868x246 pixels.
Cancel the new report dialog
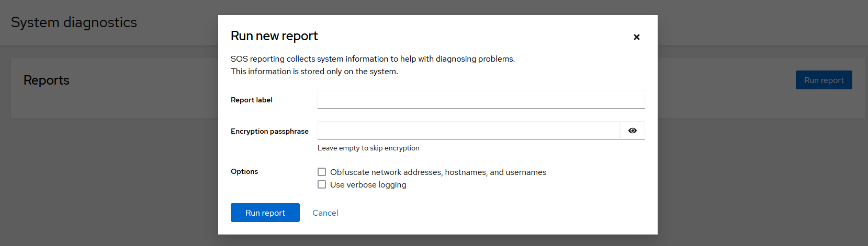pos(325,213)
